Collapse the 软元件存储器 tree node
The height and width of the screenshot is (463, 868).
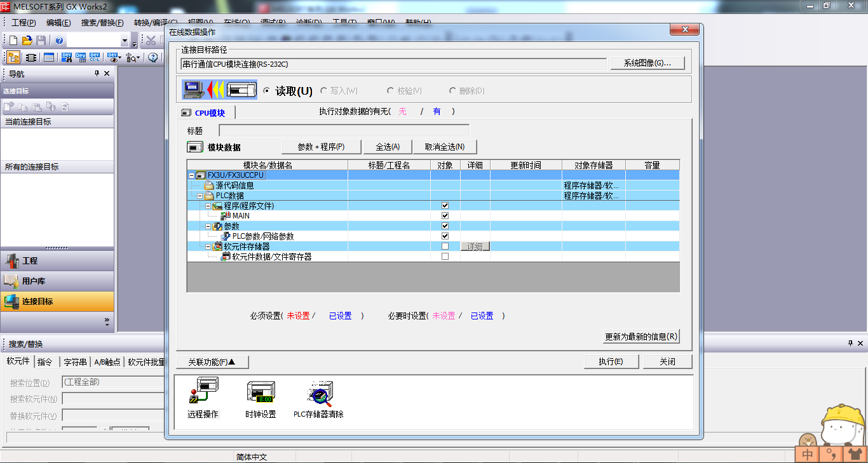208,246
